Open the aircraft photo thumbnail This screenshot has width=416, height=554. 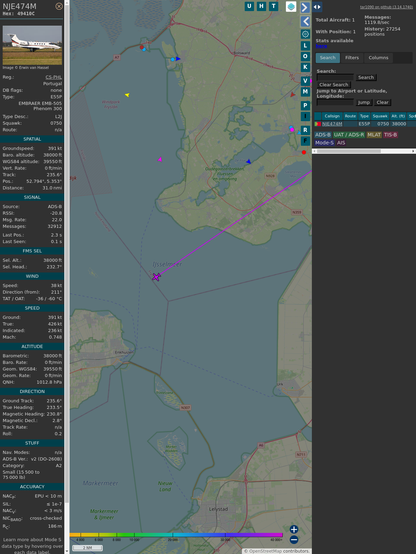pyautogui.click(x=32, y=45)
